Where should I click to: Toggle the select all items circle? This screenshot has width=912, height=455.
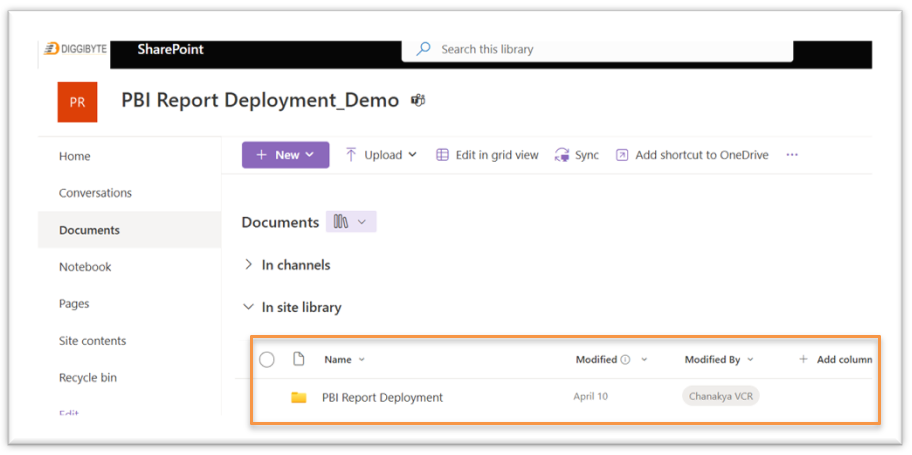coord(266,360)
